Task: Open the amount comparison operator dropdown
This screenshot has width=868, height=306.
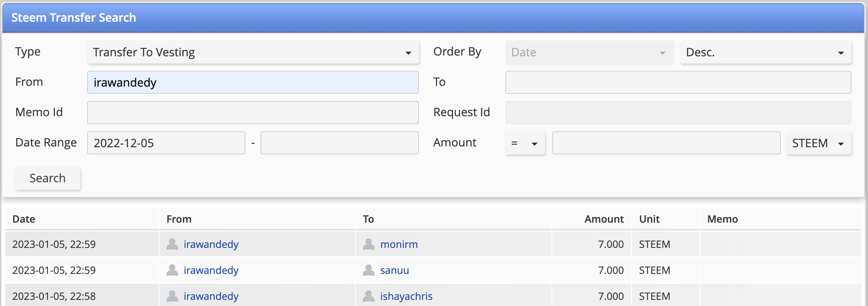Action: [525, 143]
